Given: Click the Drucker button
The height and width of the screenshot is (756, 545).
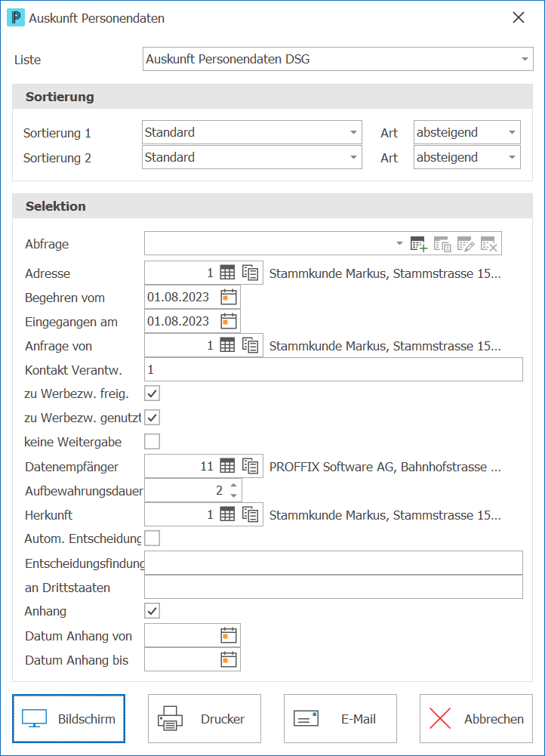Looking at the screenshot, I should [x=205, y=718].
